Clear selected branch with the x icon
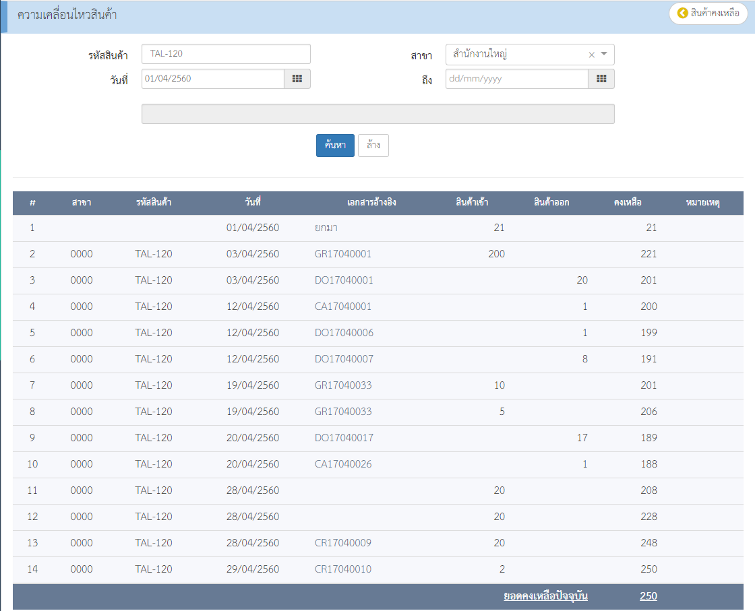The height and width of the screenshot is (611, 755). point(592,55)
